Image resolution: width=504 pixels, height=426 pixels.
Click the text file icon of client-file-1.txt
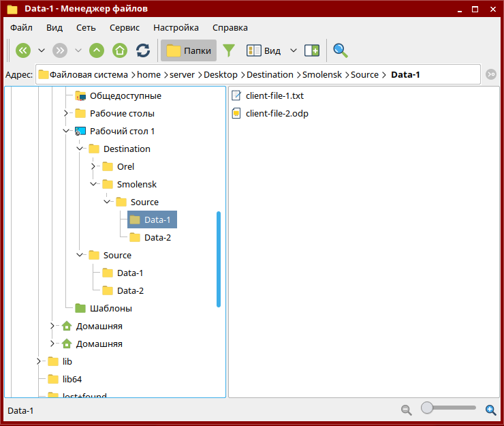coord(236,95)
